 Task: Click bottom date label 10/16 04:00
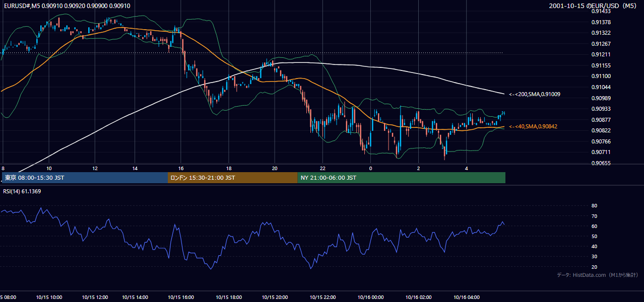467,297
